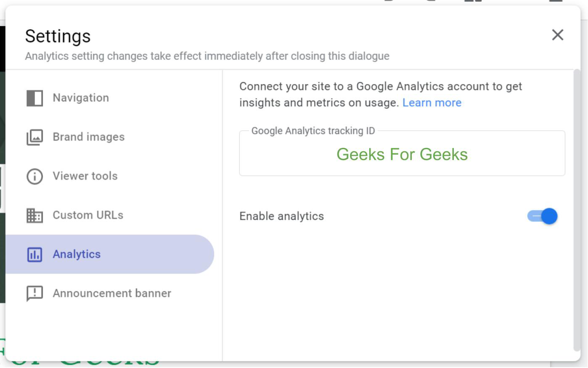Open the Custom URLs settings
The width and height of the screenshot is (588, 368).
click(88, 215)
